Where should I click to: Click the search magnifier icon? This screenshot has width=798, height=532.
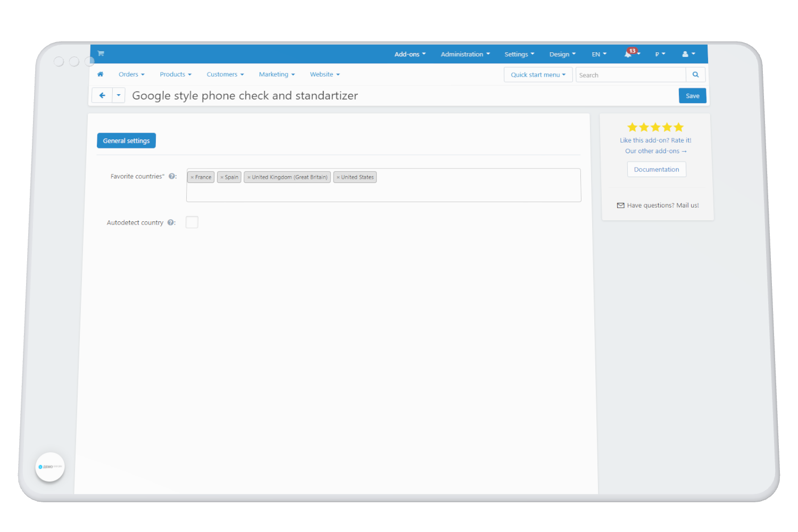(x=695, y=75)
